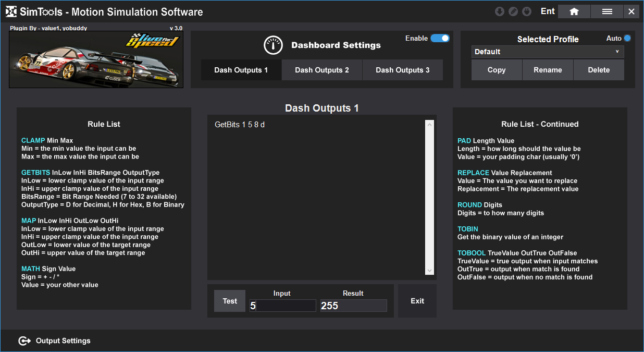Click the Home icon button
Viewport: 644px width, 352px height.
(x=574, y=11)
